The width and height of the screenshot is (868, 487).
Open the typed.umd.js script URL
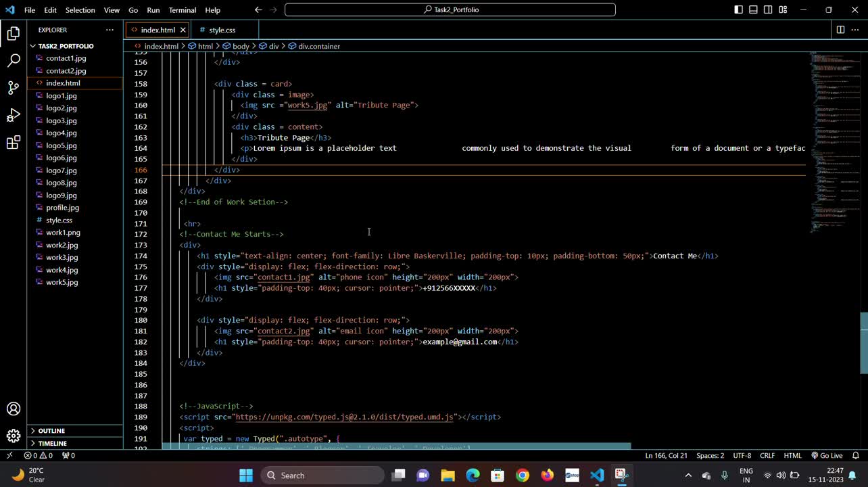[344, 417]
